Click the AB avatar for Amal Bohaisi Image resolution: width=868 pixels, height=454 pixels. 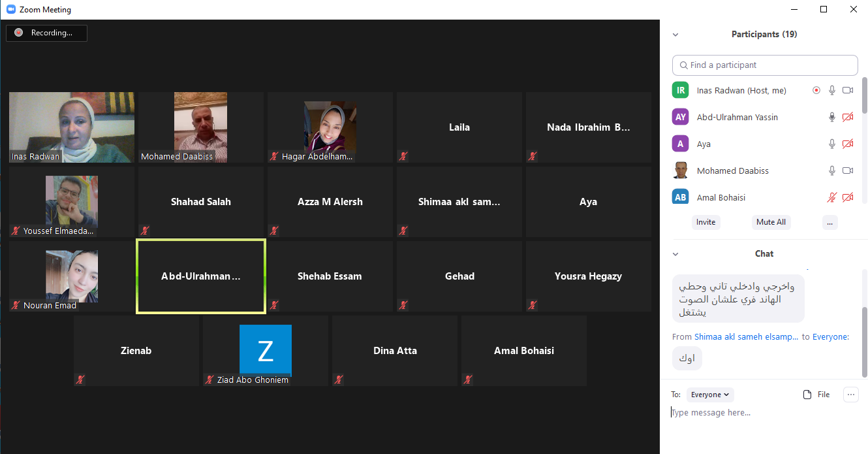[681, 197]
